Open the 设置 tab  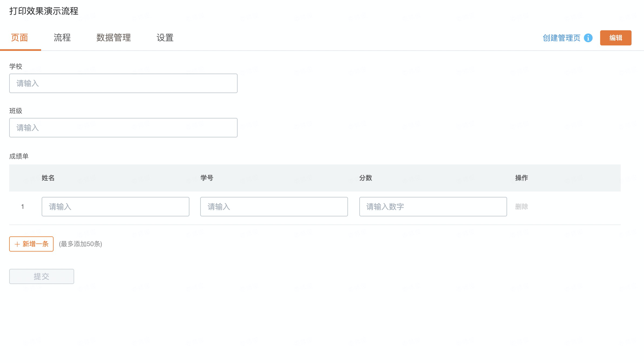[165, 38]
